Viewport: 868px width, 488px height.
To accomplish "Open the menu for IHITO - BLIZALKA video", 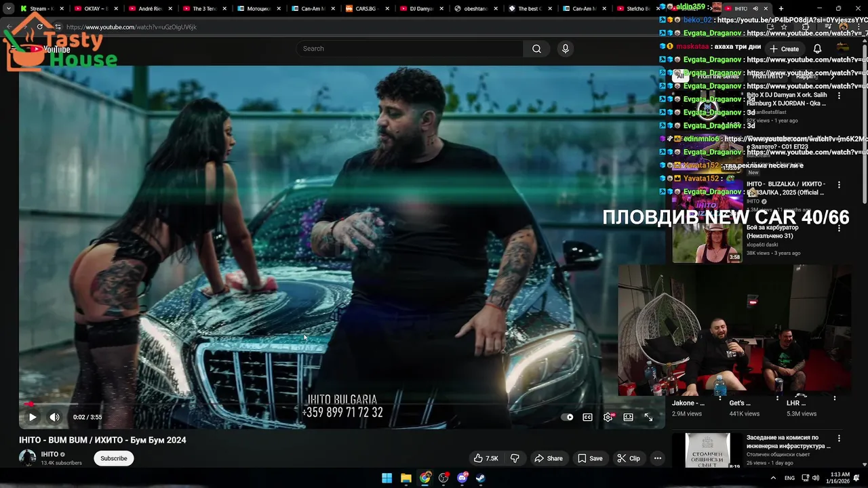I will coord(839,185).
